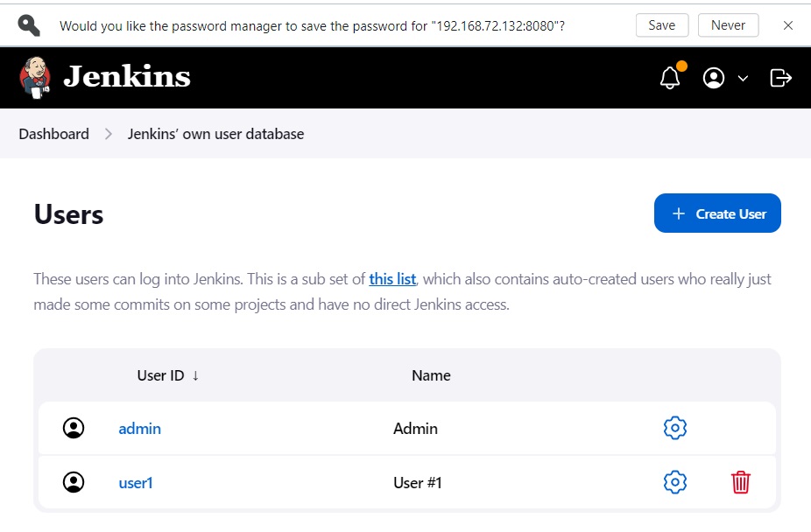Click the log out icon
This screenshot has height=532, width=811.
780,78
